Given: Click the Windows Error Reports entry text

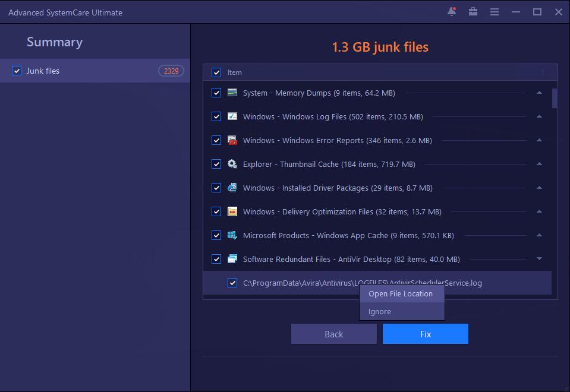Looking at the screenshot, I should pos(338,141).
